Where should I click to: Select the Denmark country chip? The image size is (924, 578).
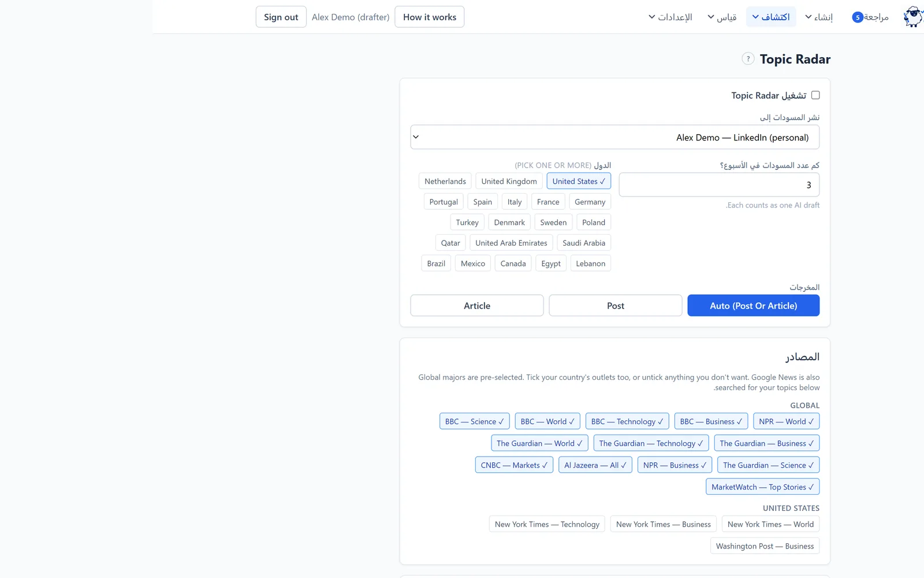pyautogui.click(x=509, y=223)
